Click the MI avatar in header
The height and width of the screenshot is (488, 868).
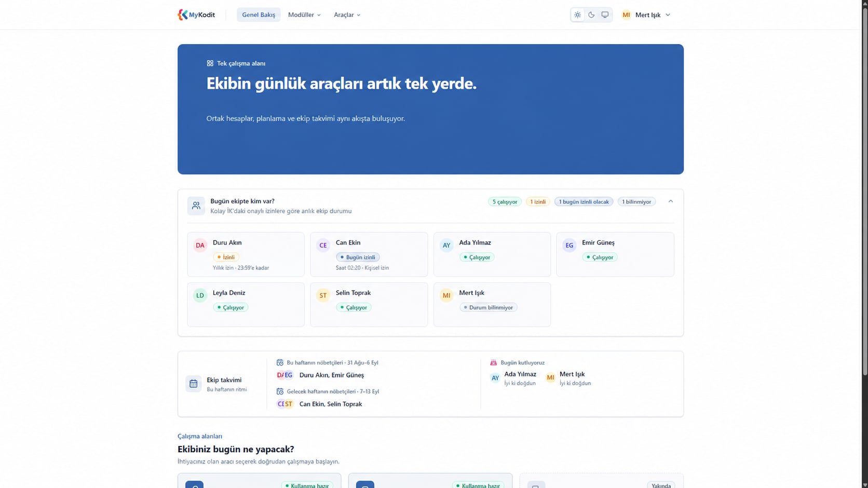(626, 15)
